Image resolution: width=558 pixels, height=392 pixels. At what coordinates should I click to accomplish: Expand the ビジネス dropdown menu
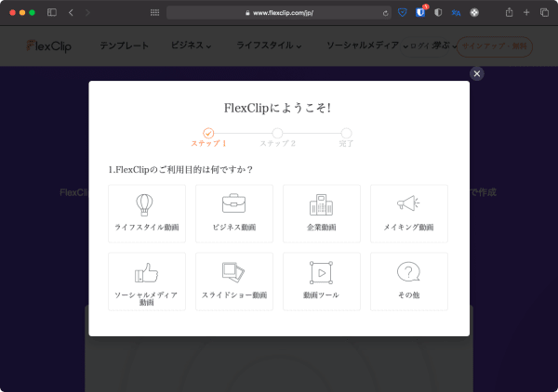click(191, 46)
